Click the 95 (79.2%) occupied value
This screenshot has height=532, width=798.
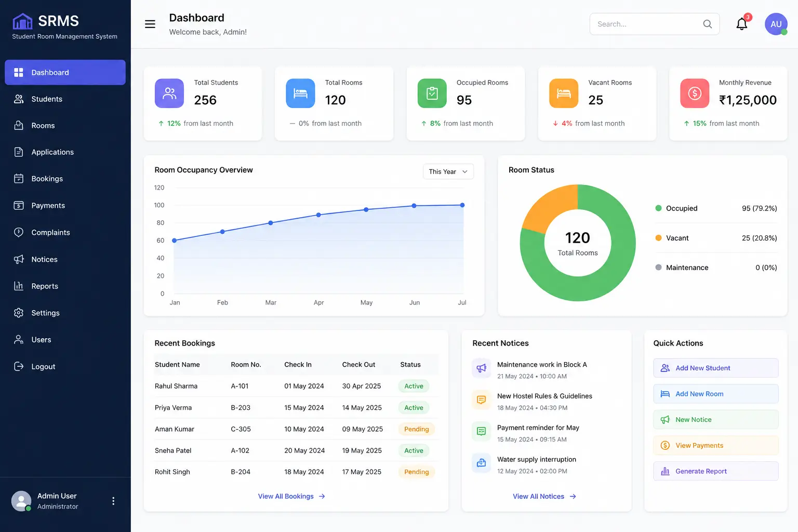(759, 208)
